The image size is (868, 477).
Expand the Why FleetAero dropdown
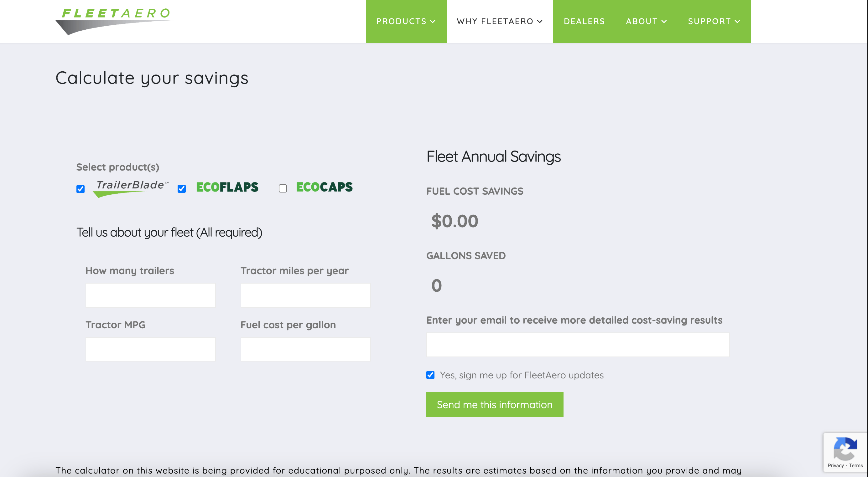(x=500, y=22)
